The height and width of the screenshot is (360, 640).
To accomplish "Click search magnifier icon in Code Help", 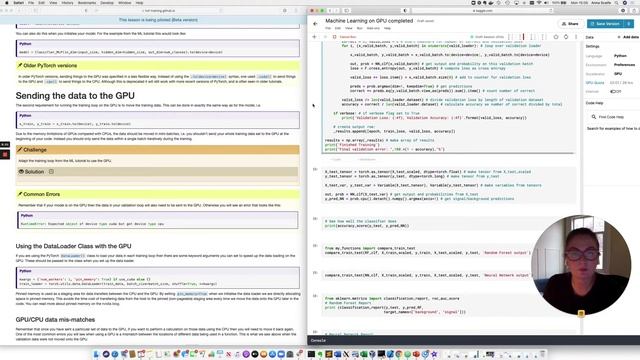I will click(593, 117).
